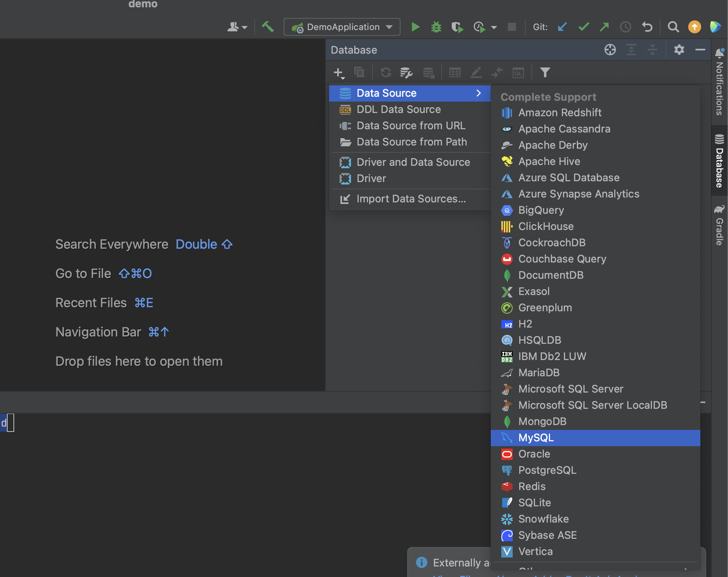Run DemoApplication with the green play icon

tap(415, 27)
